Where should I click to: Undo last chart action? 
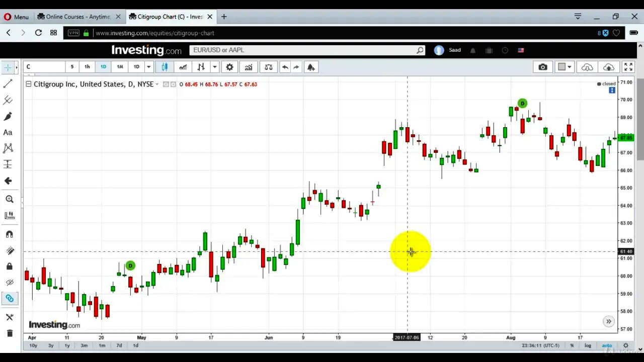tap(285, 67)
